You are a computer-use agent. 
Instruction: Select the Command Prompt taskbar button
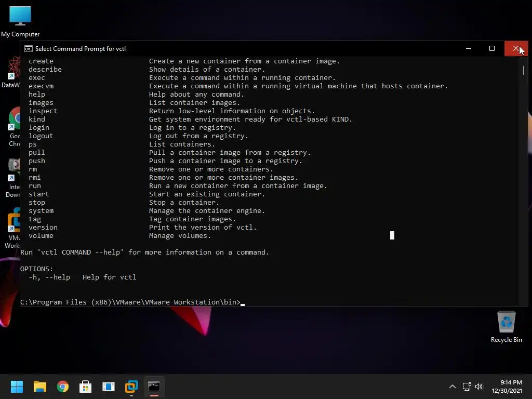pos(154,387)
